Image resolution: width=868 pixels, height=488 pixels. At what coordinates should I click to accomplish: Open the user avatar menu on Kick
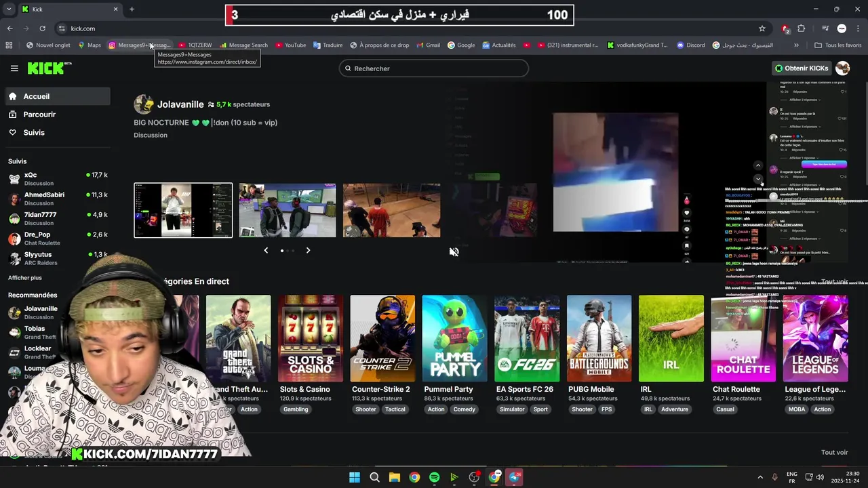pyautogui.click(x=843, y=68)
